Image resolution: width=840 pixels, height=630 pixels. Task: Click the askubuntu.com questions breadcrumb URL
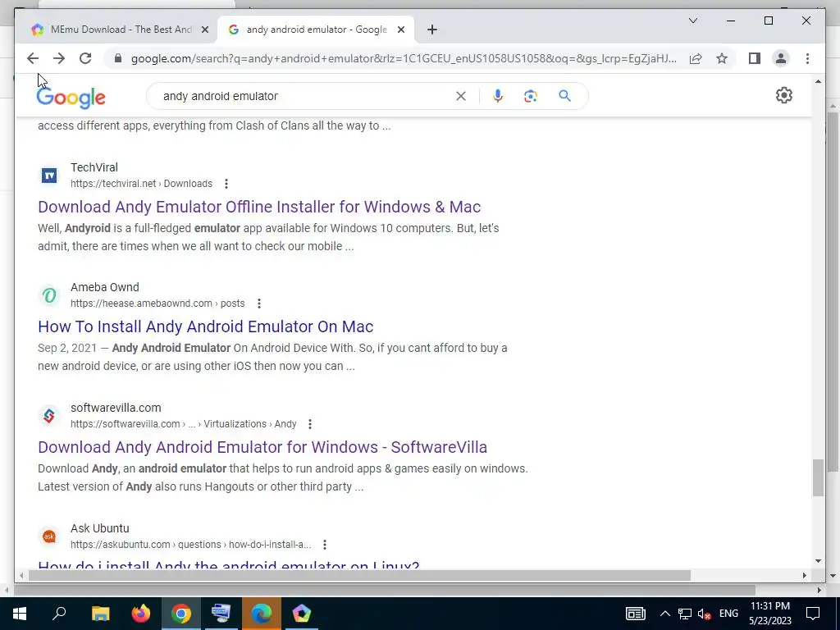pos(190,545)
